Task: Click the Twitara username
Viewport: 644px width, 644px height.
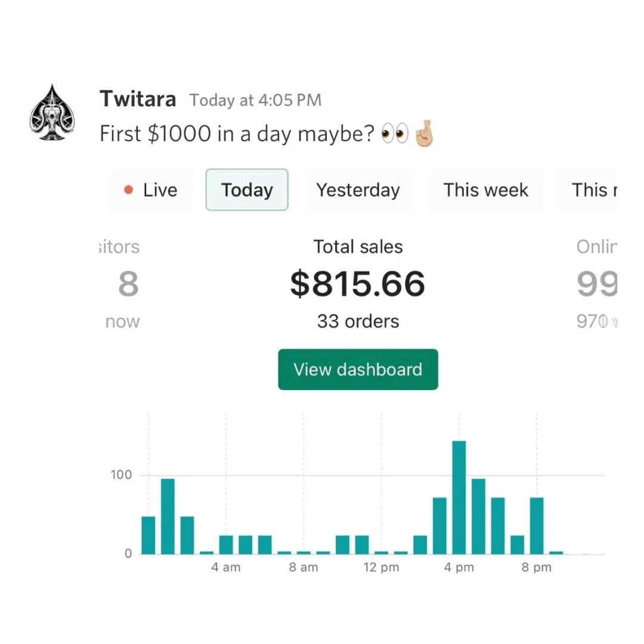Action: click(x=138, y=99)
